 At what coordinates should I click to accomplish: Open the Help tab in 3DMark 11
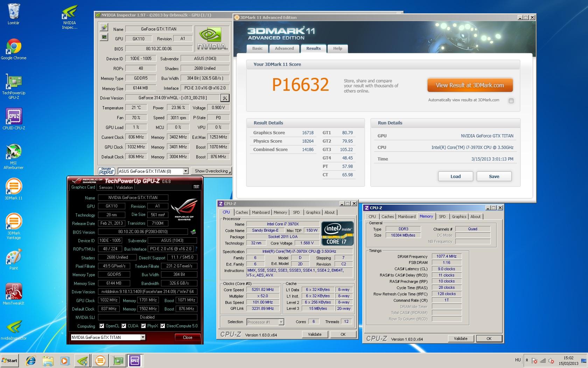pos(338,49)
